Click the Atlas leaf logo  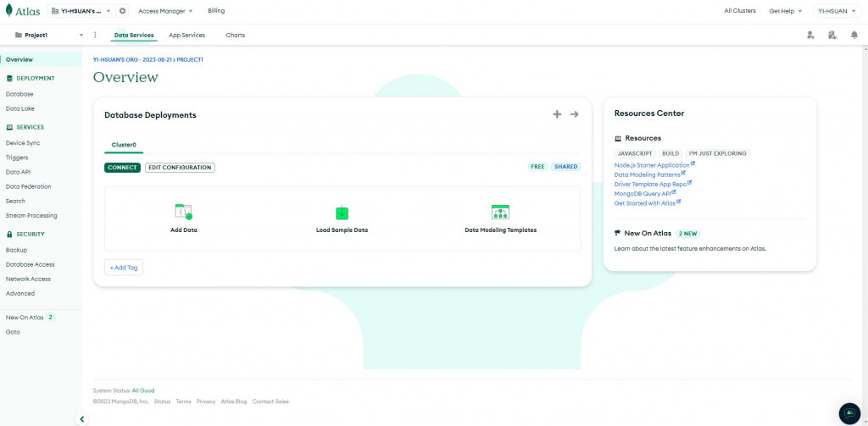pyautogui.click(x=8, y=10)
